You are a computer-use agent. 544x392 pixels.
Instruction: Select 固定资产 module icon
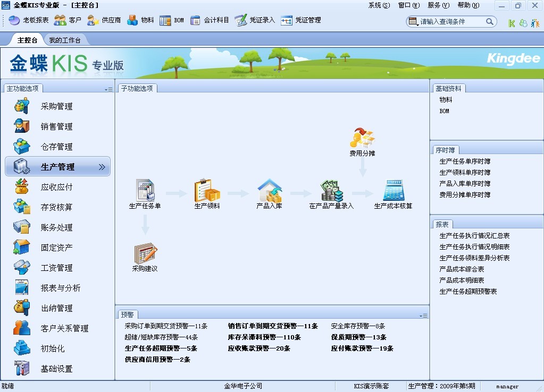(21, 247)
